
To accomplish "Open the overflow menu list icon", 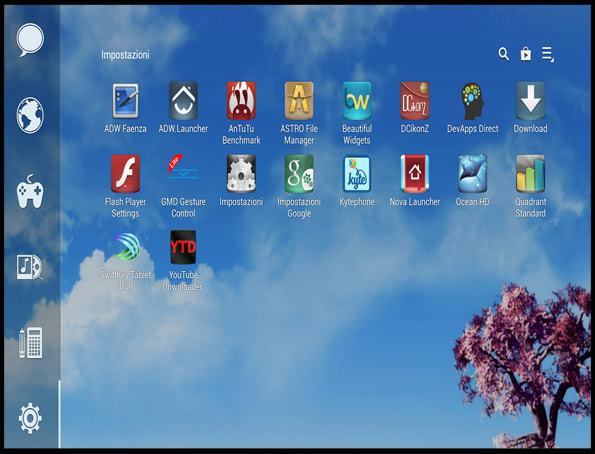I will coord(548,54).
